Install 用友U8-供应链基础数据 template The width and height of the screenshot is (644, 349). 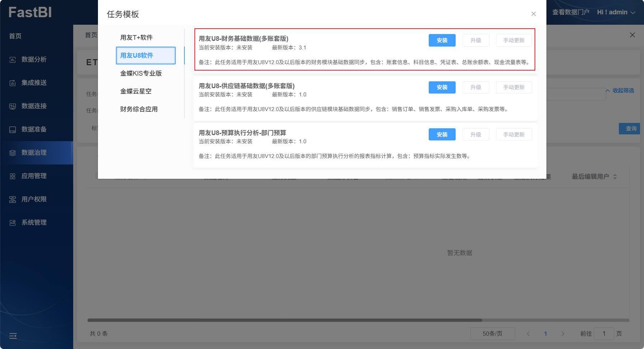[x=442, y=87]
